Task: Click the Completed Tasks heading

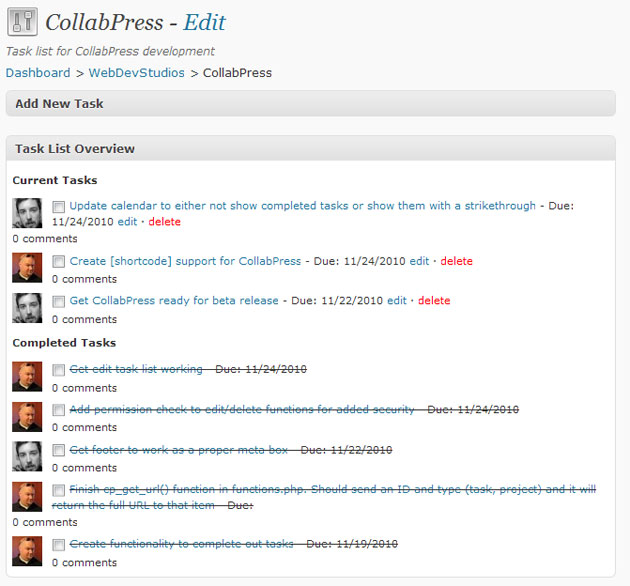Action: [64, 343]
